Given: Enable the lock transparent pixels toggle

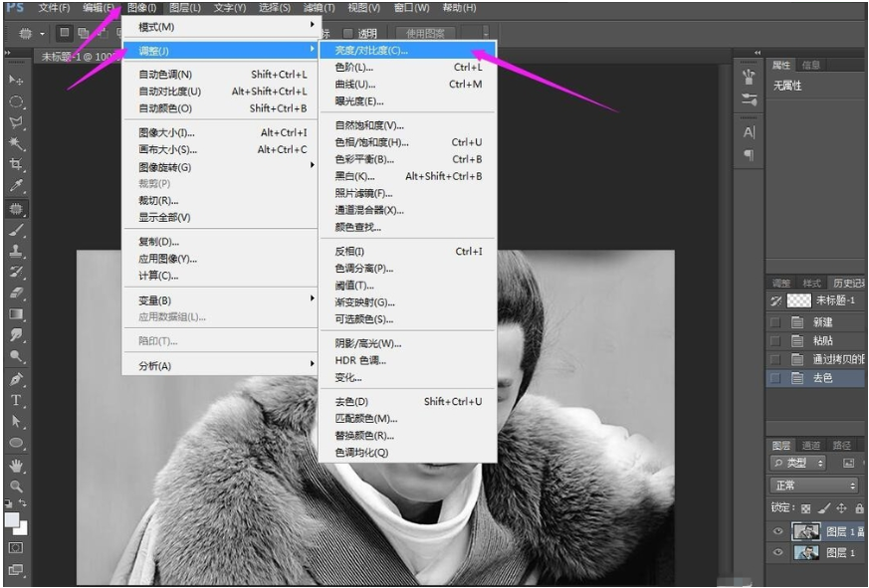Looking at the screenshot, I should point(805,508).
